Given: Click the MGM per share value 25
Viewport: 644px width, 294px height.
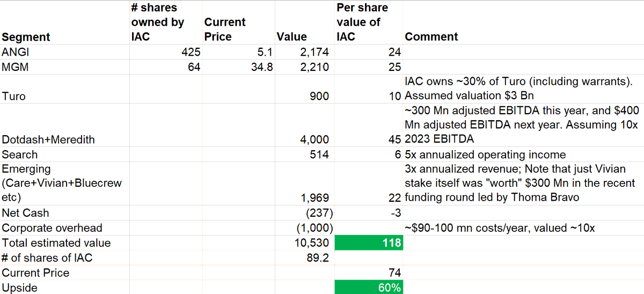Looking at the screenshot, I should [368, 67].
